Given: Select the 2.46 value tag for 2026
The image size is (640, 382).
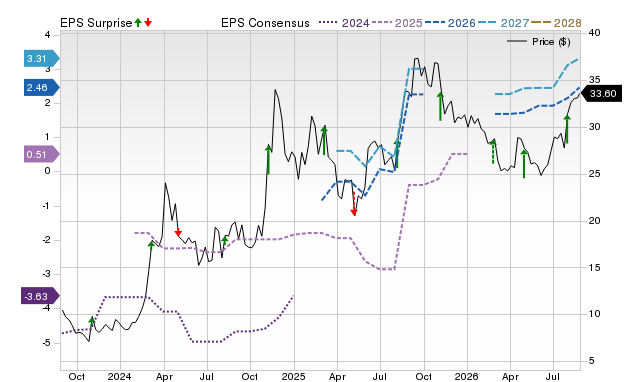Looking at the screenshot, I should coord(42,87).
